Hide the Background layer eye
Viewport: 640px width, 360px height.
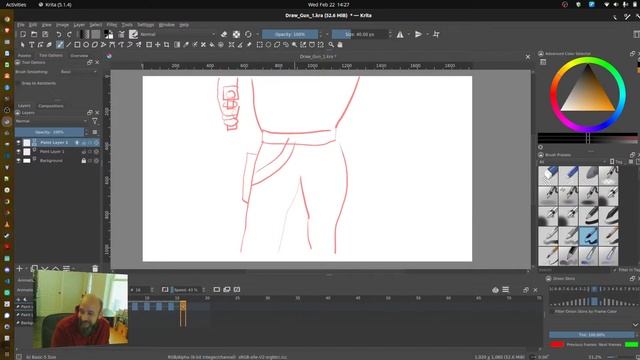click(x=18, y=160)
